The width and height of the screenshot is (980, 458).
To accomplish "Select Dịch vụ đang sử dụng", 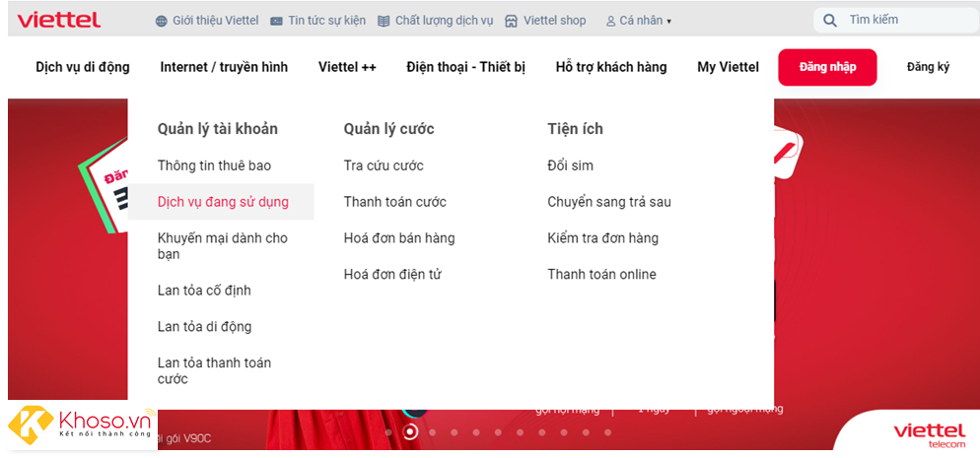I will coord(223,202).
